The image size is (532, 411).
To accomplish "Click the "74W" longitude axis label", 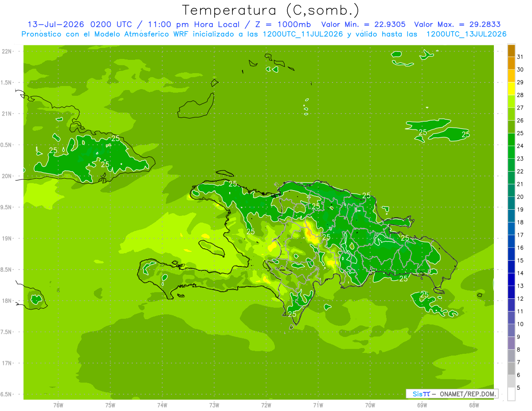I will point(162,405).
